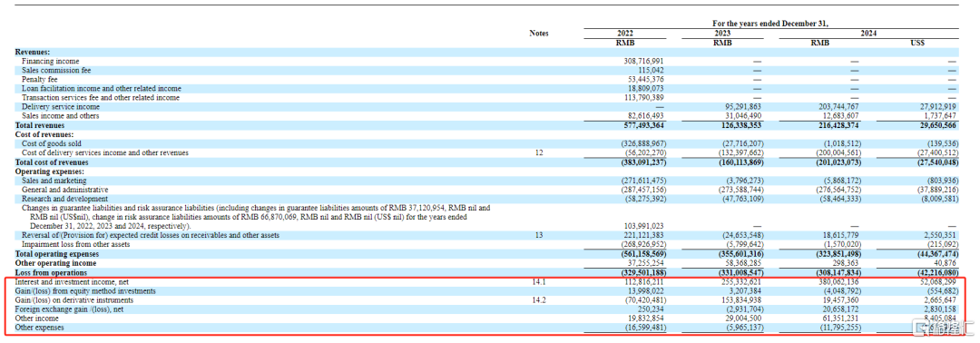
Task: Select "Cost of delivery services income and other revenues"
Action: tap(104, 152)
